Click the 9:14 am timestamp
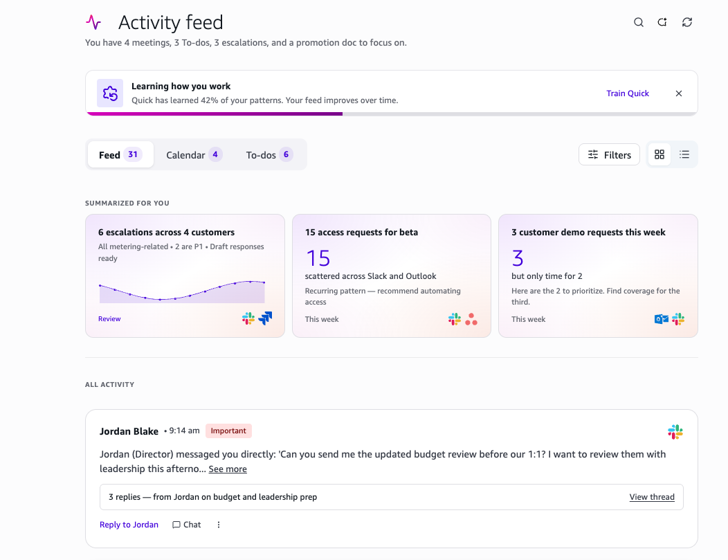 (x=184, y=431)
